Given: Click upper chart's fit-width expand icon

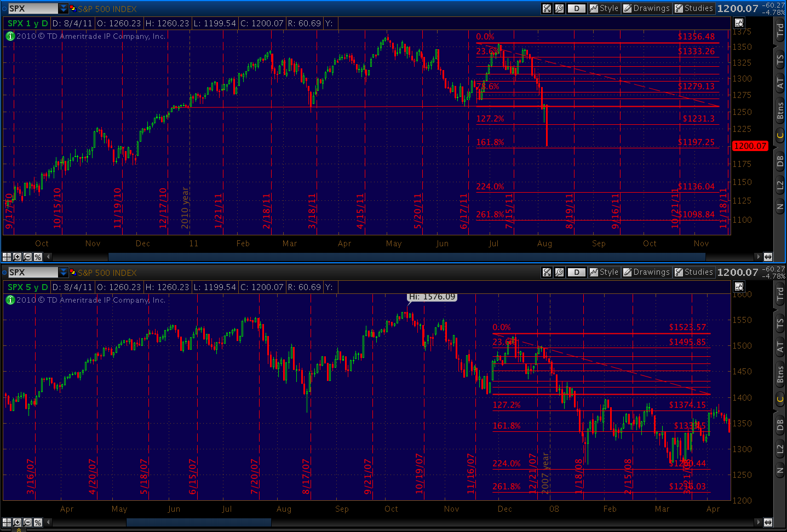Looking at the screenshot, I should [x=768, y=257].
